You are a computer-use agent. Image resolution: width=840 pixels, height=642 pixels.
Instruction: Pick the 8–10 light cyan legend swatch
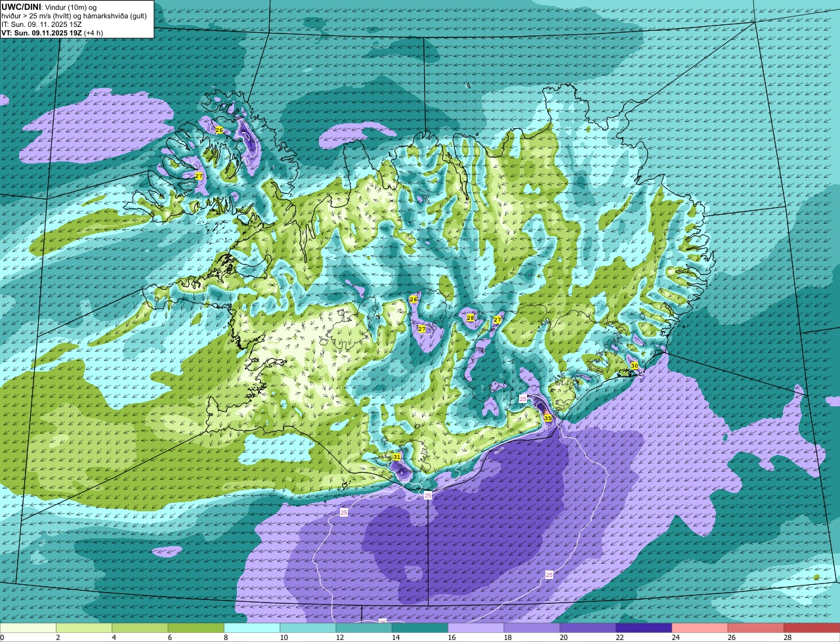coord(252,628)
